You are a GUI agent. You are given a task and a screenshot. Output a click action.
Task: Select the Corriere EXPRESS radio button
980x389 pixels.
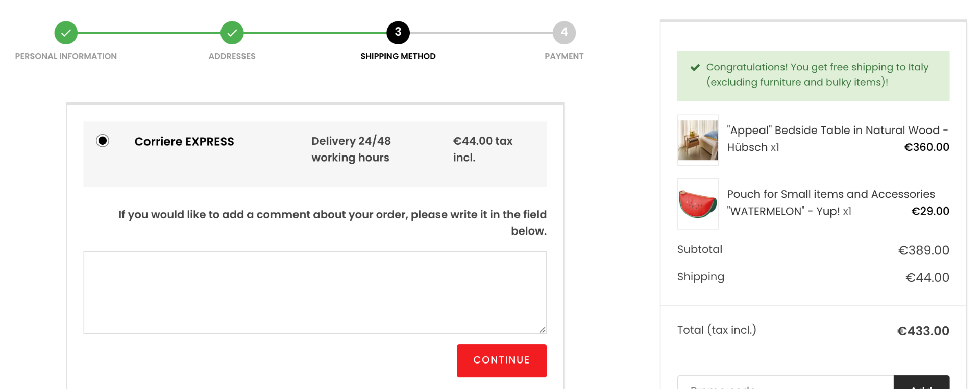point(103,141)
